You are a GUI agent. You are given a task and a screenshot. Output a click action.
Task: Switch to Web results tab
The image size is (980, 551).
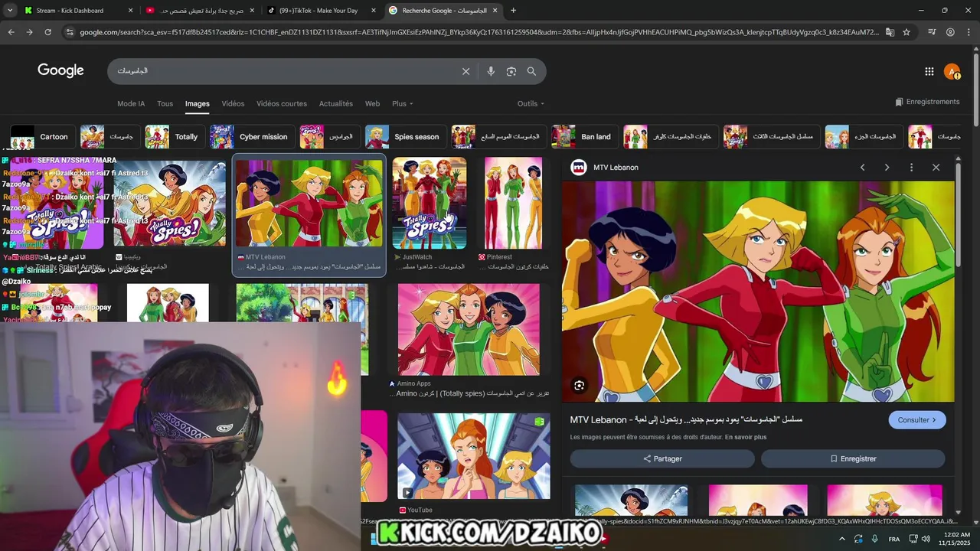[x=372, y=103]
